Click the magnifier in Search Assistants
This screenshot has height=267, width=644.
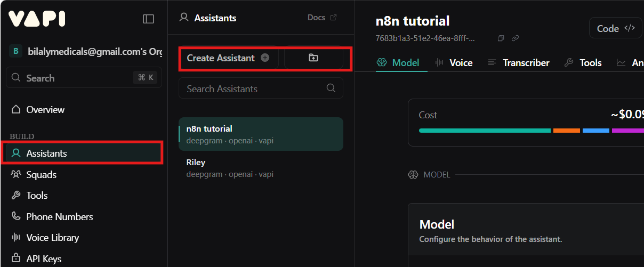(x=331, y=88)
